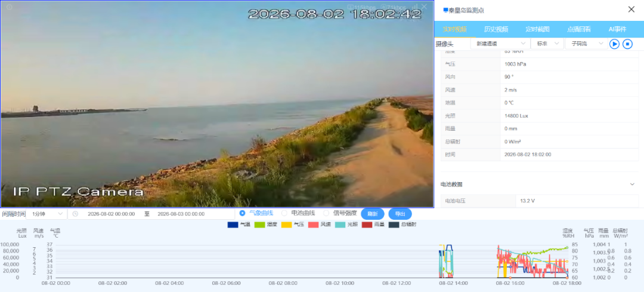Viewport: 644px width, 292px height.
Task: Toggle the 湿度 legend series
Action: pos(265,225)
